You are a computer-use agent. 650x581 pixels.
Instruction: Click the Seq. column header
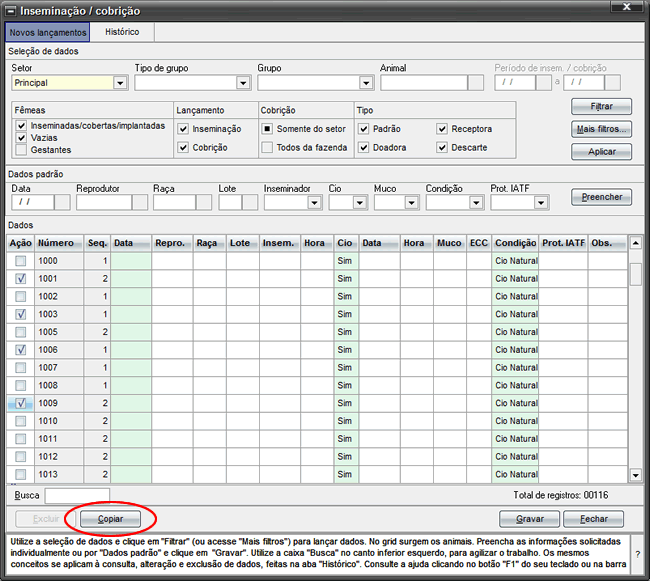point(97,243)
